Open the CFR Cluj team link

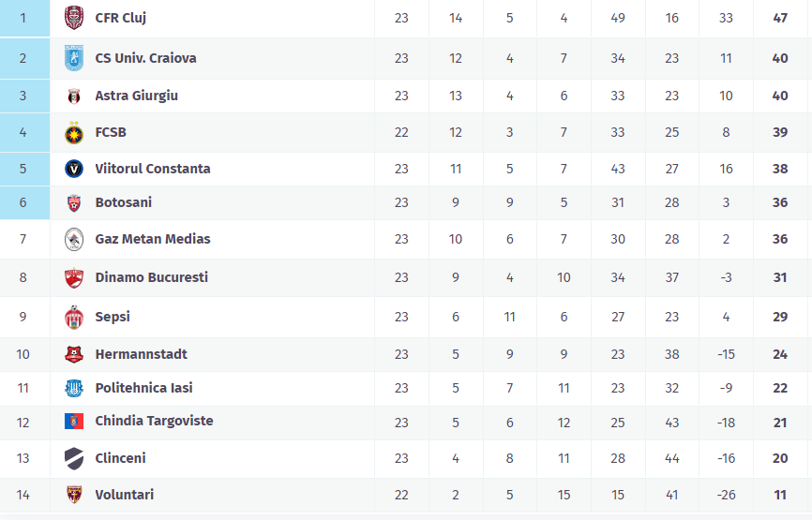tap(120, 18)
